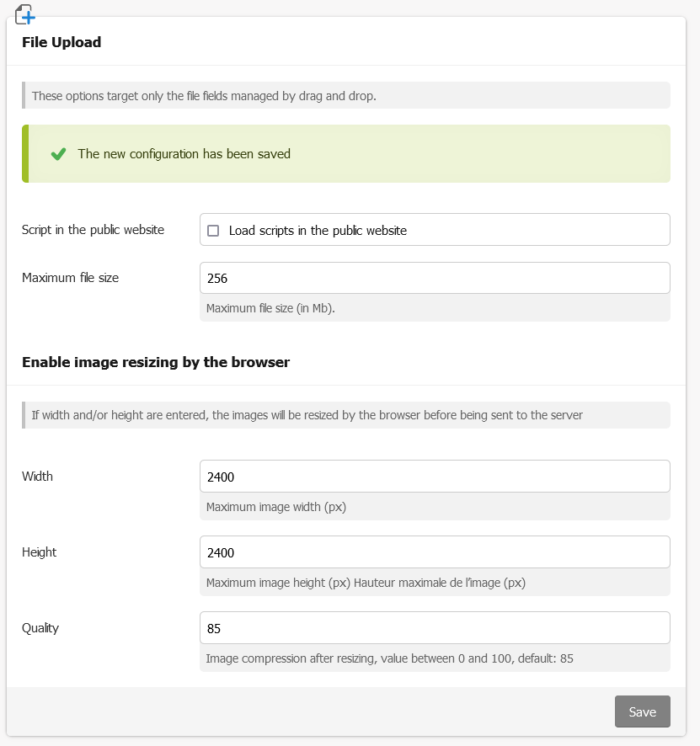The width and height of the screenshot is (700, 746).
Task: Click the Height field label
Action: pyautogui.click(x=39, y=552)
